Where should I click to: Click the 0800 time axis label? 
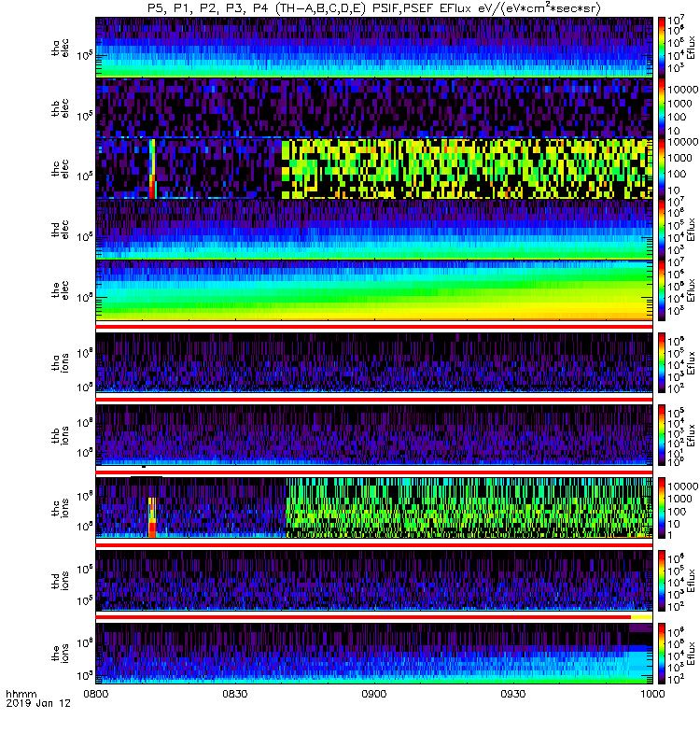click(x=96, y=694)
